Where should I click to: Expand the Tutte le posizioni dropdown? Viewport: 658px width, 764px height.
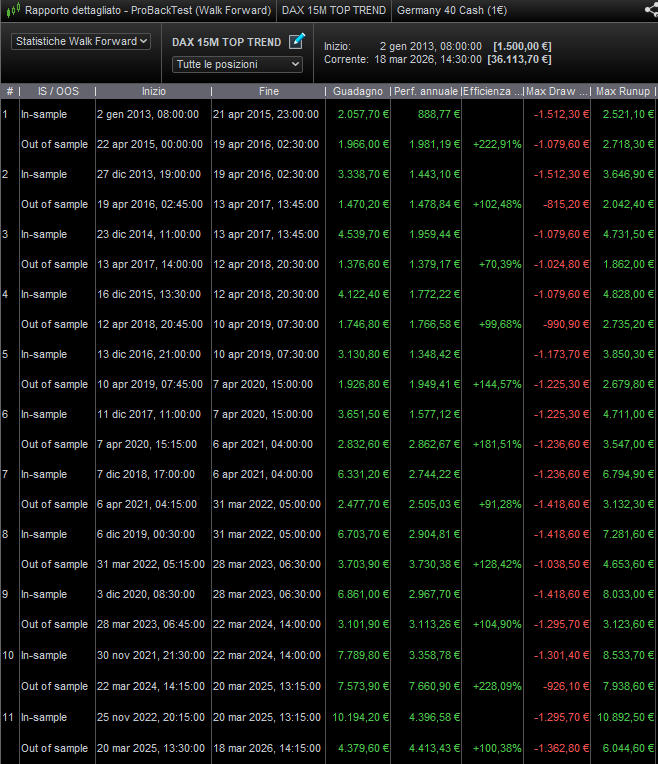point(237,64)
